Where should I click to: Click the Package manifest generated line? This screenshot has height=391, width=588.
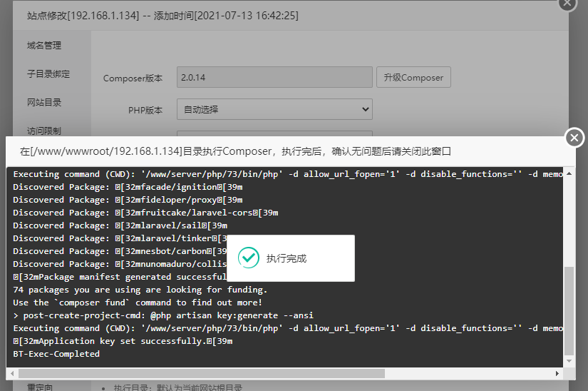120,277
